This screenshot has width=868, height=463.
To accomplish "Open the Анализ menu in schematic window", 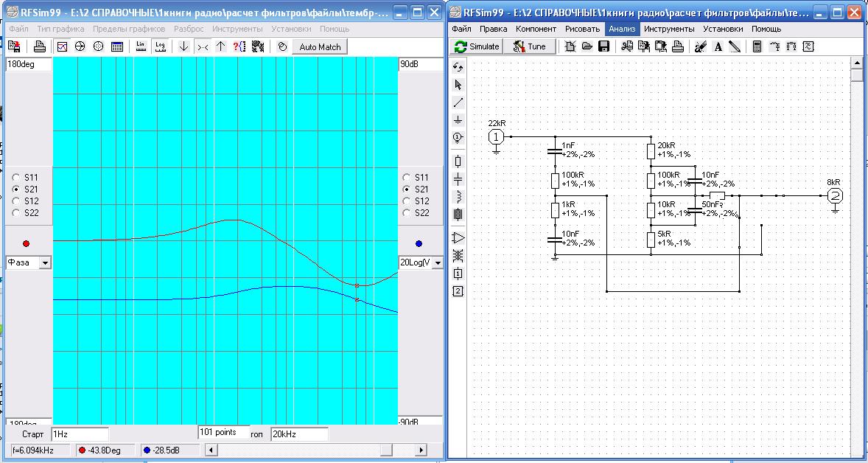I will coord(622,29).
